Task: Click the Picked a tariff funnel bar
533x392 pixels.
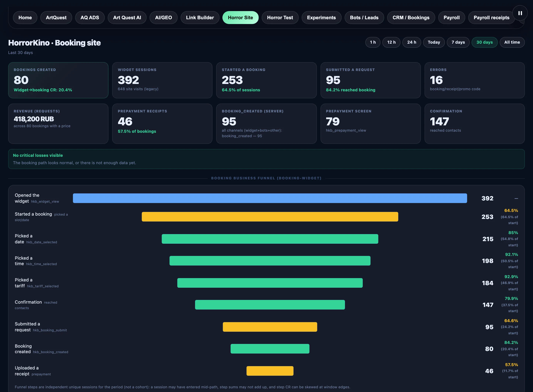Action: point(270,283)
